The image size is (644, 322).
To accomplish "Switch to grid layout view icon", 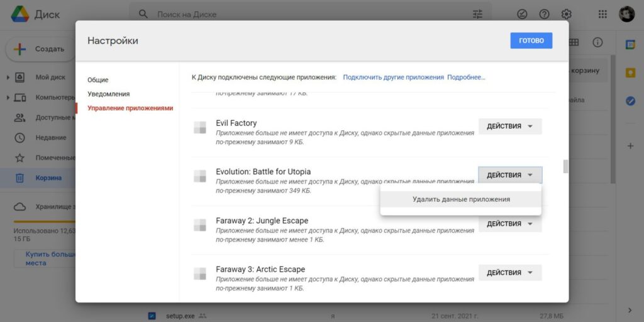I will (x=574, y=42).
